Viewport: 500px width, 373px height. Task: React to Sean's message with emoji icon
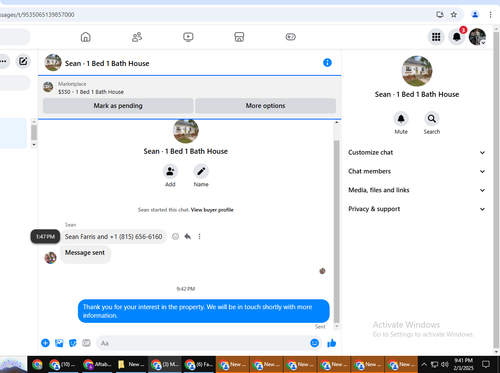pyautogui.click(x=175, y=237)
